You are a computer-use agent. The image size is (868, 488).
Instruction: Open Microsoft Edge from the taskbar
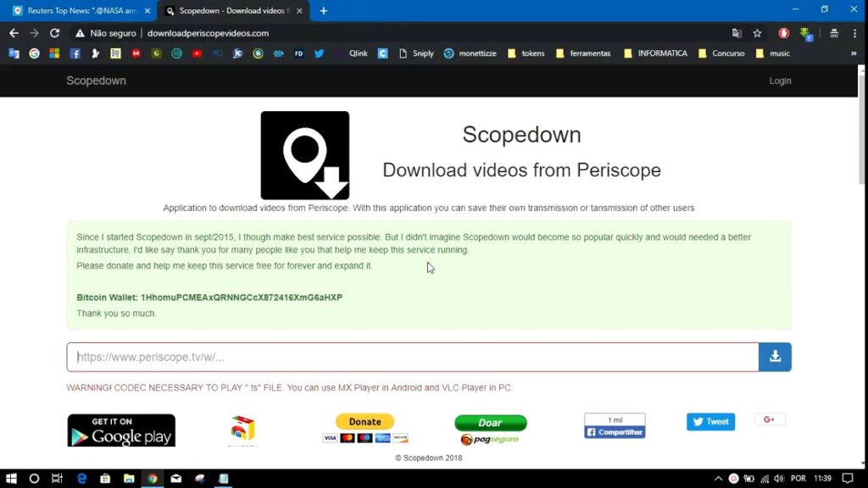point(81,478)
